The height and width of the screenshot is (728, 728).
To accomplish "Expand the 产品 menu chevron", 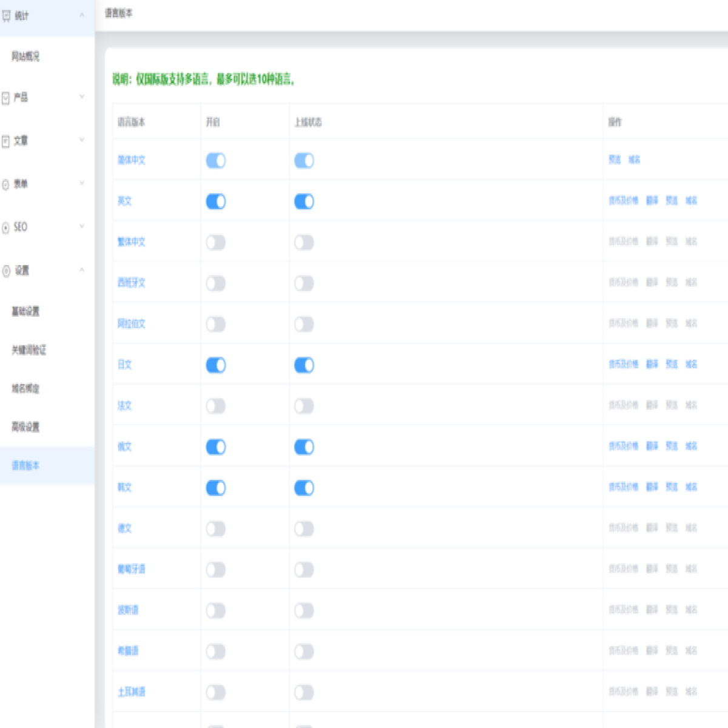I will click(82, 96).
